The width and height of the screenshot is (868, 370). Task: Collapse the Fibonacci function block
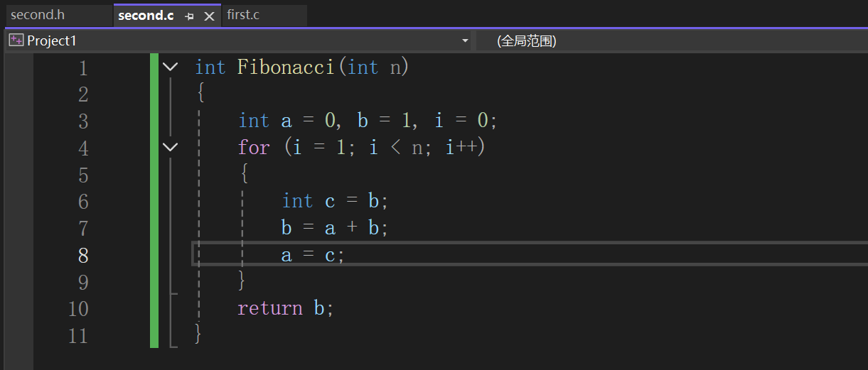coord(171,67)
